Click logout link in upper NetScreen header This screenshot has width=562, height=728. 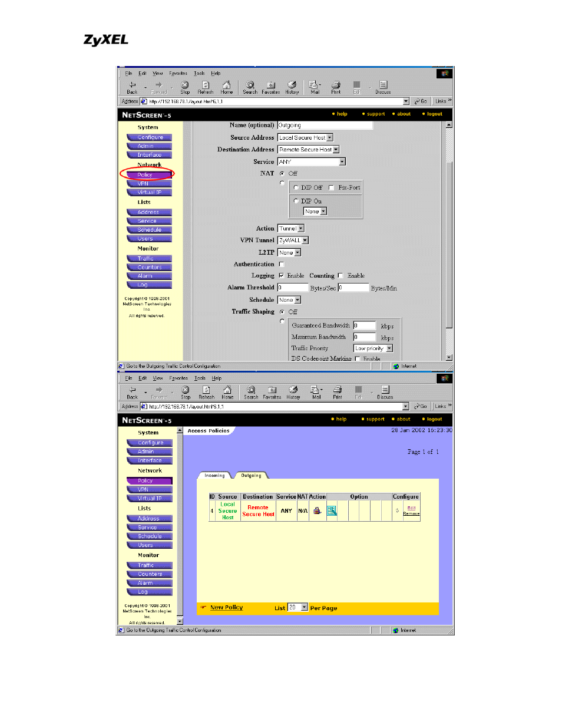click(435, 114)
